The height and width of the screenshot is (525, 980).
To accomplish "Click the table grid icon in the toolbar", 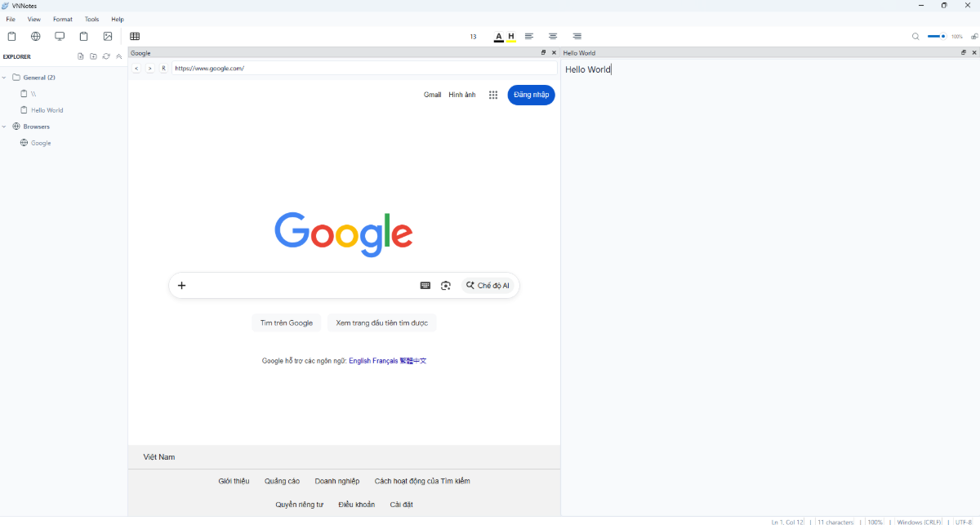I will point(135,36).
